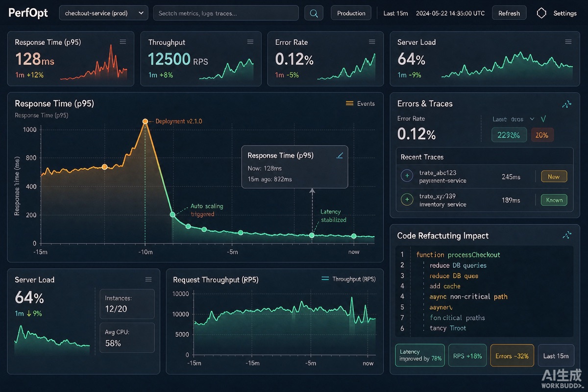Click edit pencil icon in Response Time tooltip
This screenshot has width=588, height=392.
[x=340, y=155]
